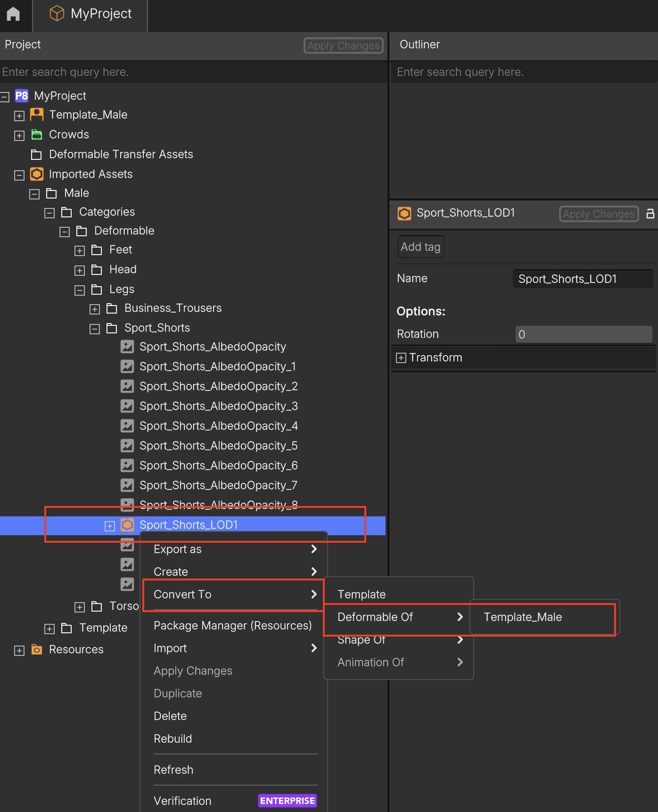Click the Head folder icon

(x=97, y=270)
